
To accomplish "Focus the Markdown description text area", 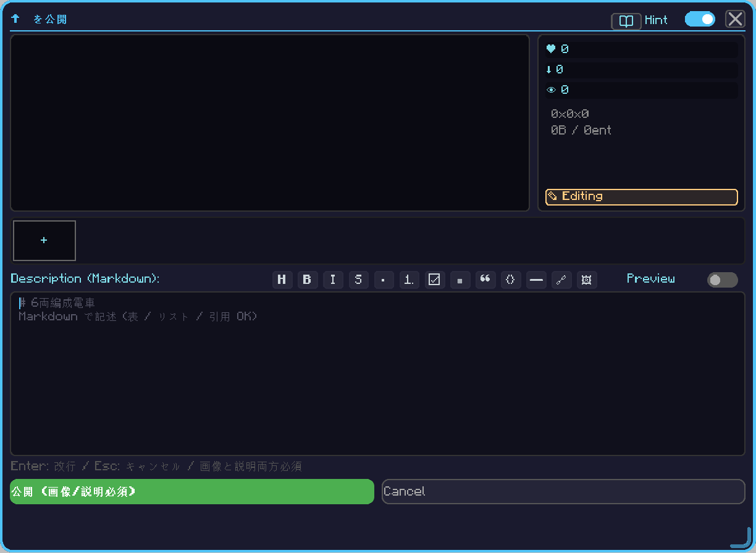I will tap(378, 374).
